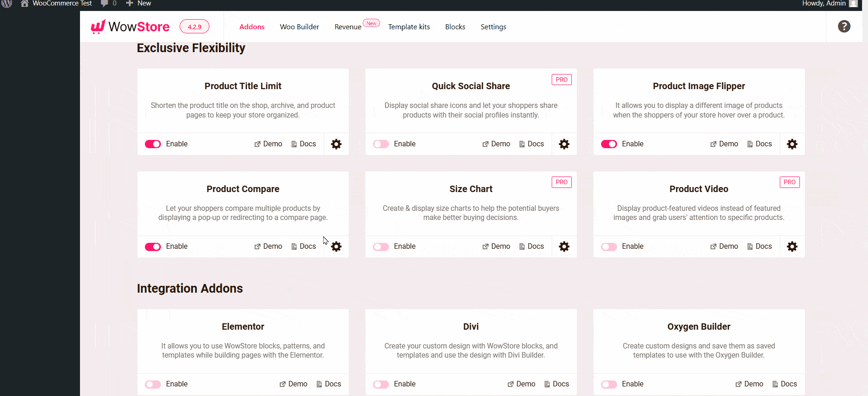Click the Product Video PRO badge
This screenshot has width=868, height=396.
tap(789, 182)
